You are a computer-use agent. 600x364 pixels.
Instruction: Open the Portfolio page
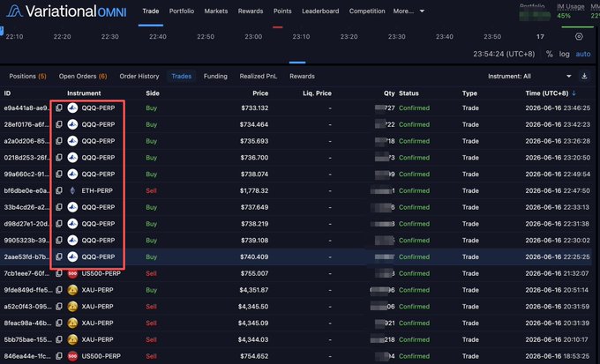182,11
